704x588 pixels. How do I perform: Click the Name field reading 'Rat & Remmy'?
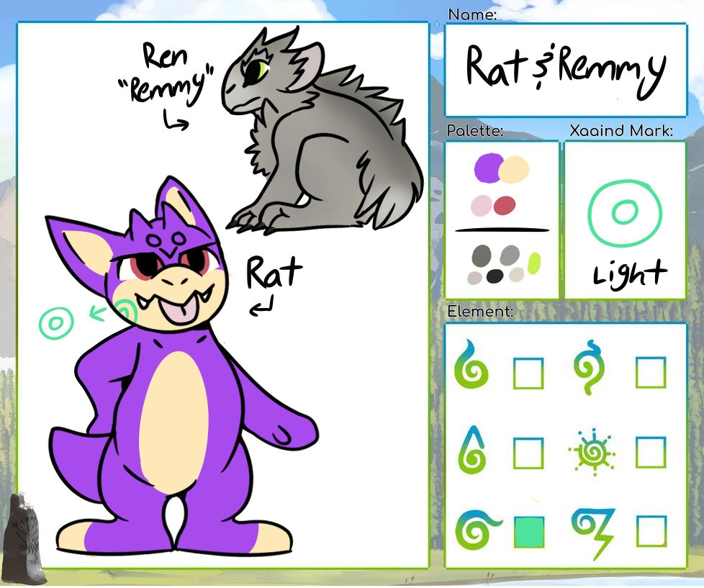[x=565, y=70]
